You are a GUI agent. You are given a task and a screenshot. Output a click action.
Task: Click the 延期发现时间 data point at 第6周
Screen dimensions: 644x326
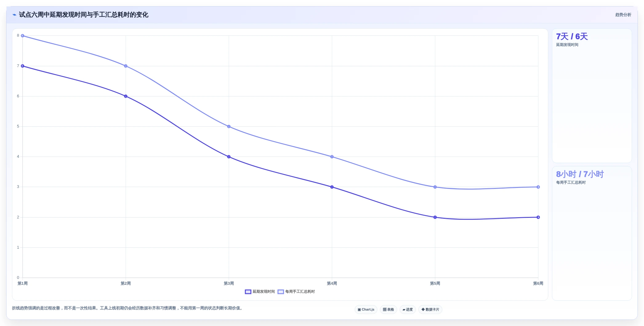click(538, 217)
